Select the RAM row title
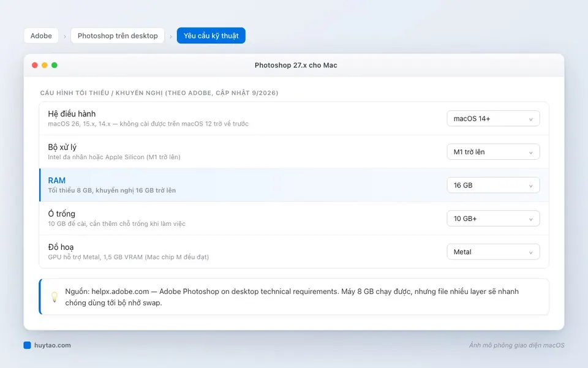This screenshot has height=368, width=588. click(56, 180)
